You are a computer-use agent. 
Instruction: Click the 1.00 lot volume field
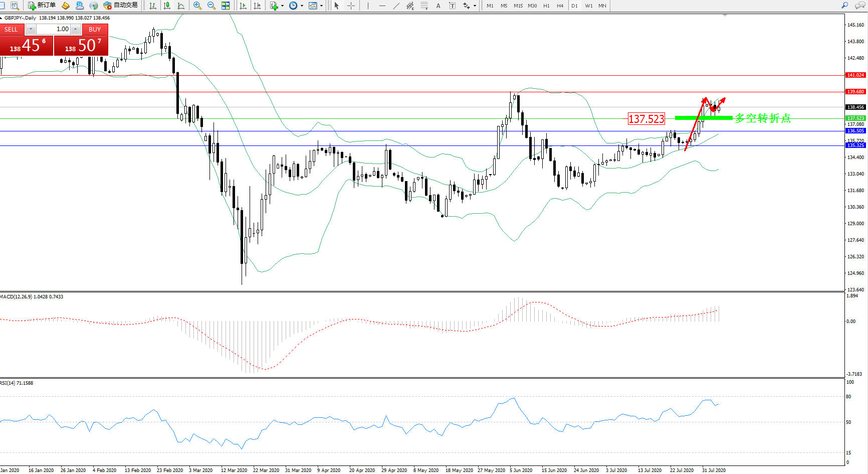point(56,29)
